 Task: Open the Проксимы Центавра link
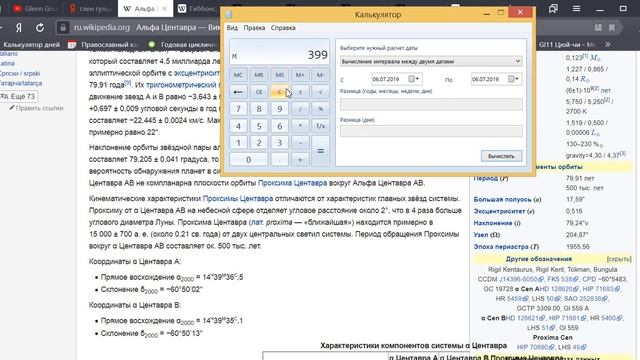238,199
